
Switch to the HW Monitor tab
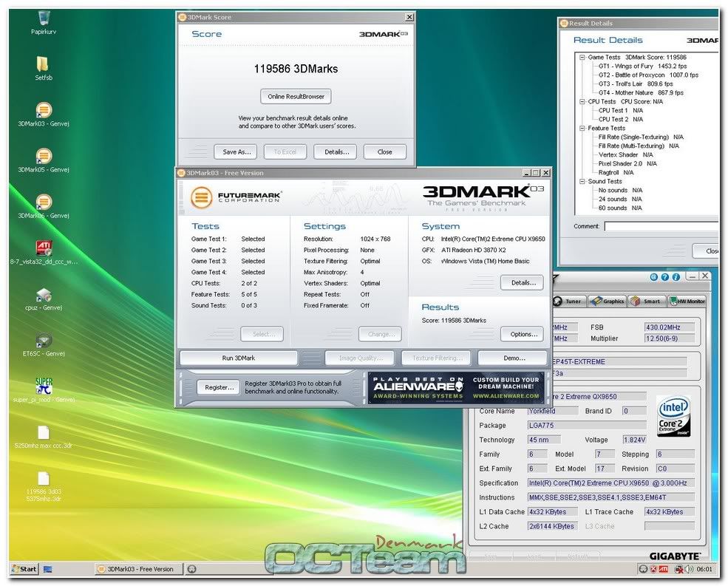[x=687, y=301]
